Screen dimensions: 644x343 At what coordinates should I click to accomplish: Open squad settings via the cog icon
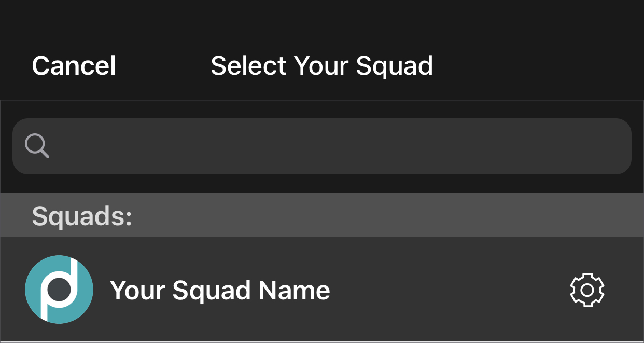click(587, 290)
